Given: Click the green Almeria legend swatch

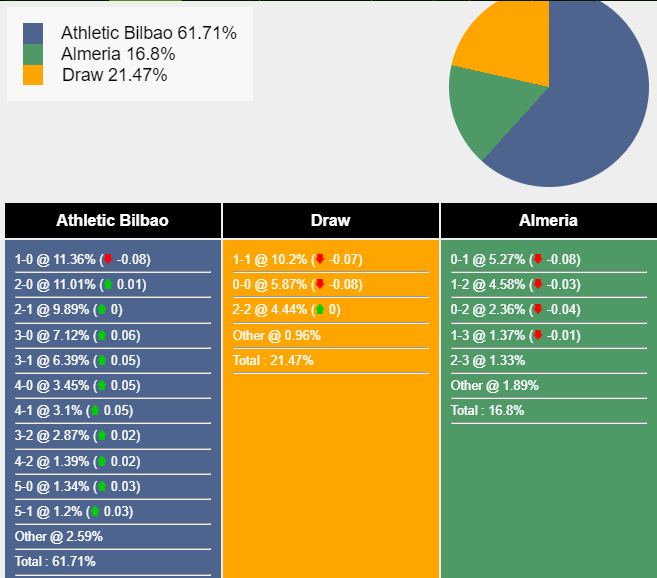Looking at the screenshot, I should click(x=33, y=54).
